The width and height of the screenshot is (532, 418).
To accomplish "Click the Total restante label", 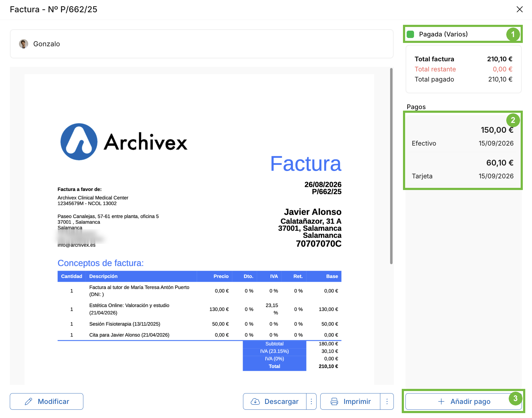I will (435, 69).
